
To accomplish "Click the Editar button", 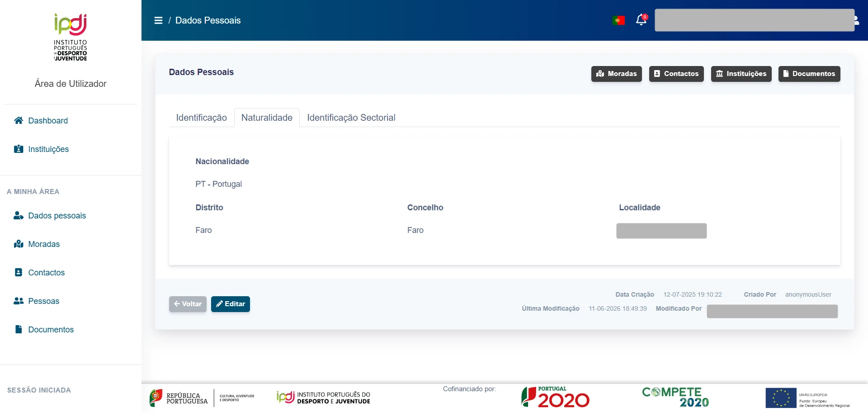I will [x=231, y=304].
